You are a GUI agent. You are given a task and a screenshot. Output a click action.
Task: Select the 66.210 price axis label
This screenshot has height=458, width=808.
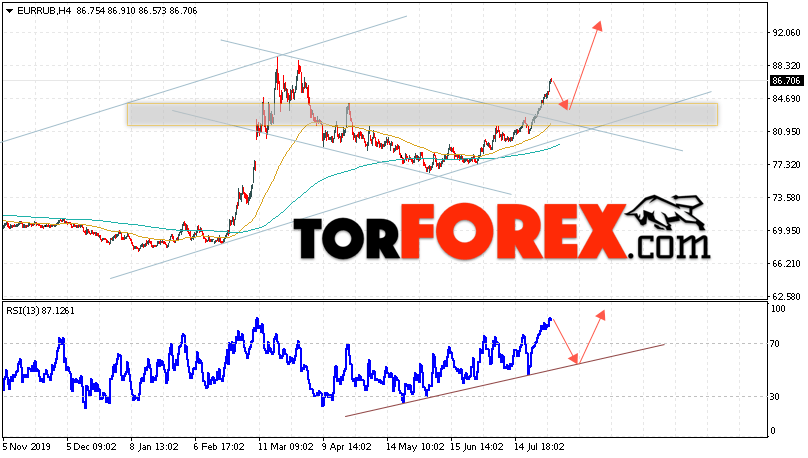tap(786, 263)
